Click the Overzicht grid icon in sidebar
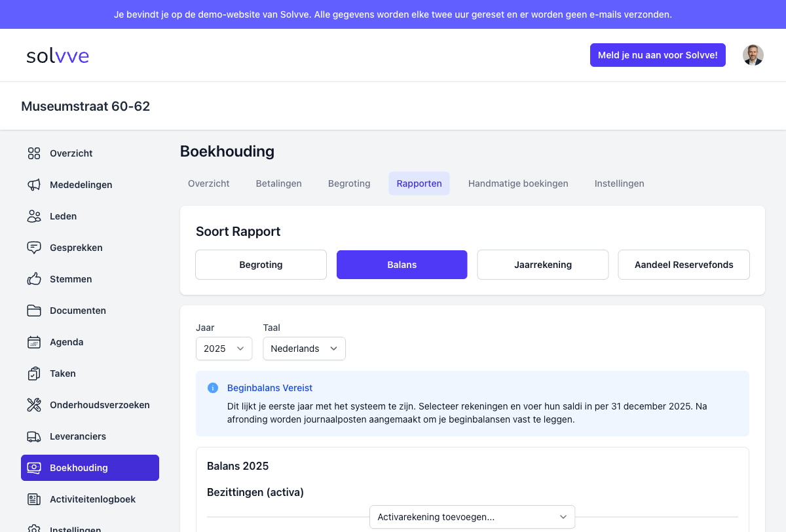 click(x=34, y=153)
